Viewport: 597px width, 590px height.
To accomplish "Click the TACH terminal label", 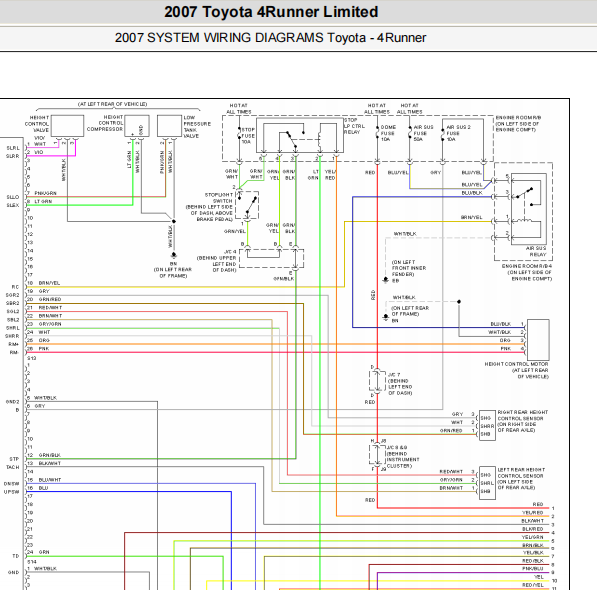I will (13, 467).
